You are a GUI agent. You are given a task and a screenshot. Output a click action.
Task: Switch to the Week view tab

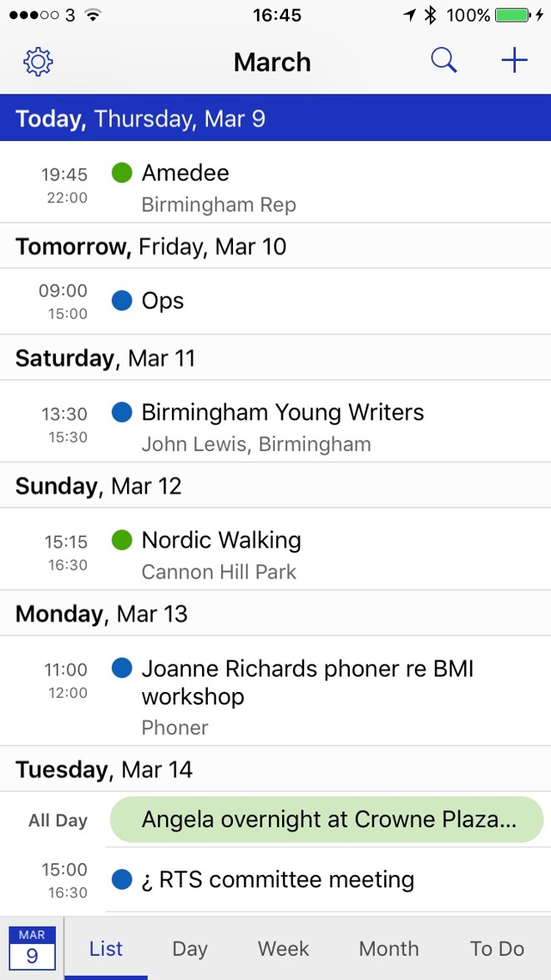283,949
